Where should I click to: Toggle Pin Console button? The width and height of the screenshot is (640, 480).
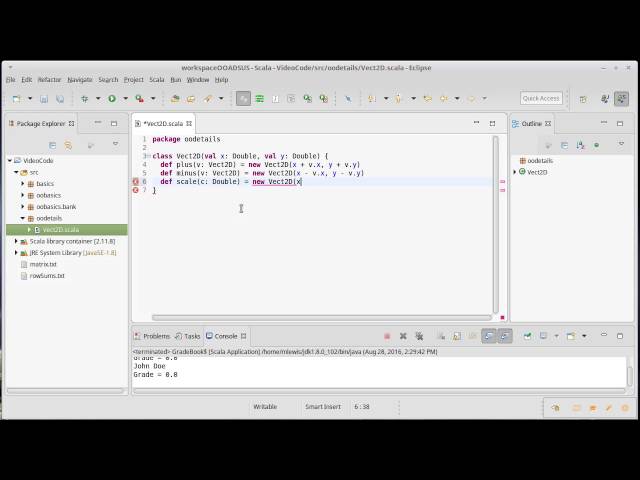pos(528,336)
